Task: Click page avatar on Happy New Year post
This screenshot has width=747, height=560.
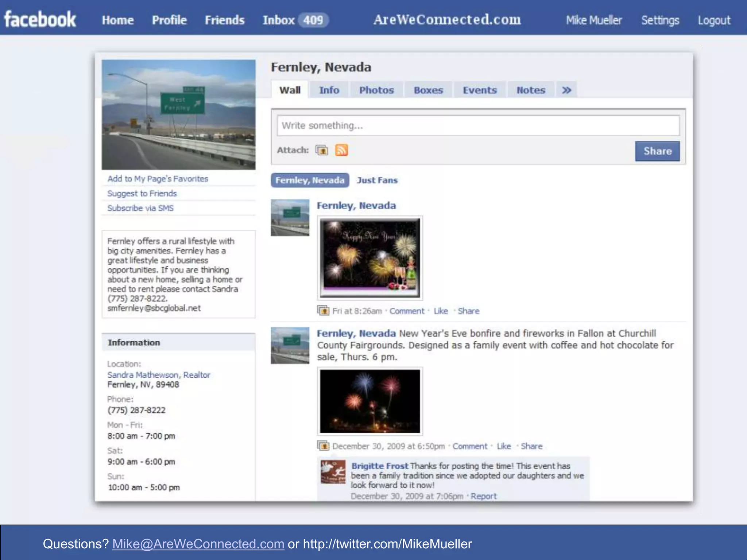Action: [x=290, y=217]
